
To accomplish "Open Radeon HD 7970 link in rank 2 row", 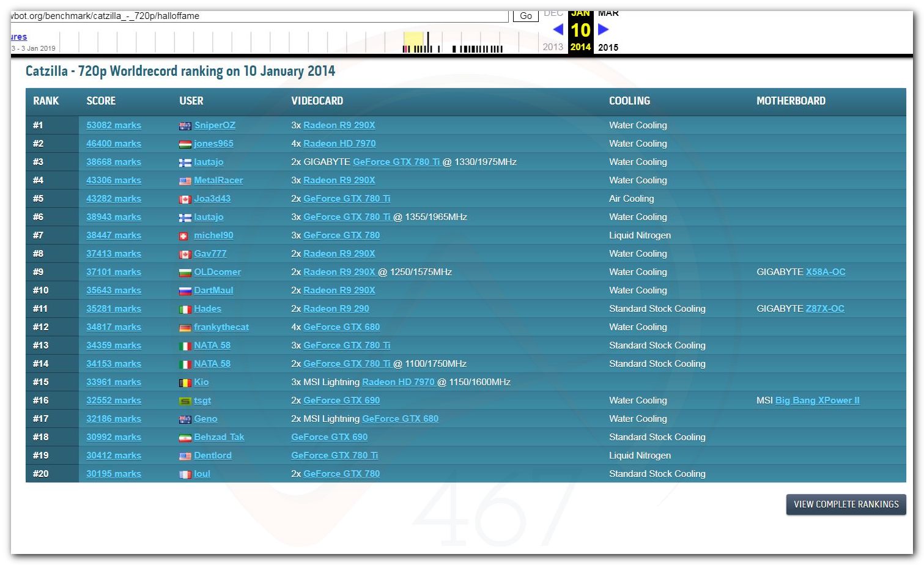I will (x=339, y=144).
